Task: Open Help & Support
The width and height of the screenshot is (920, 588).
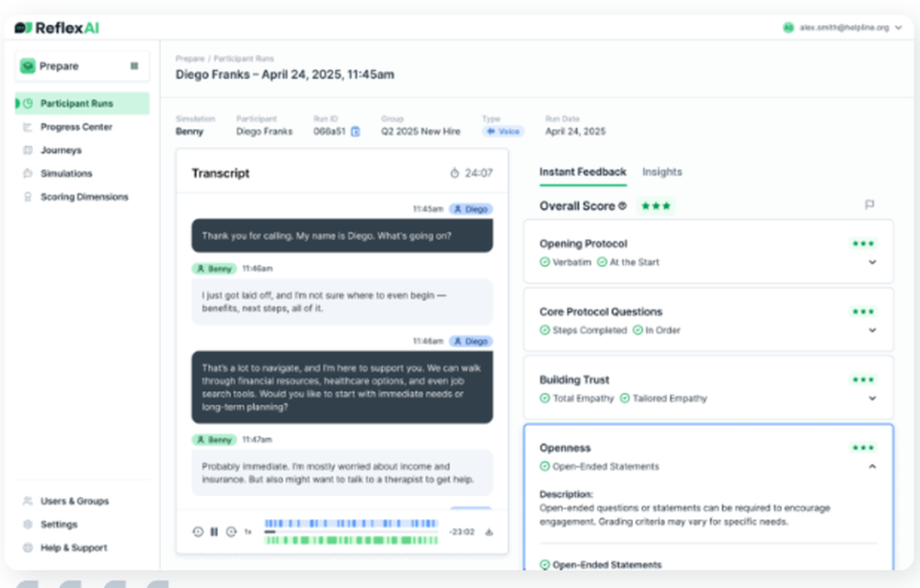Action: tap(74, 548)
